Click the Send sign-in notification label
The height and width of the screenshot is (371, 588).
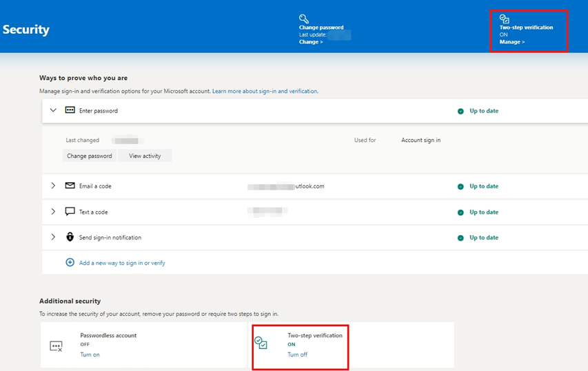[110, 237]
